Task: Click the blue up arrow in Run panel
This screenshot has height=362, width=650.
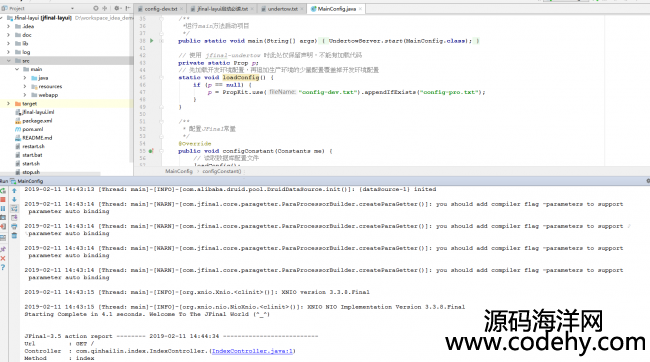Action: coord(14,191)
